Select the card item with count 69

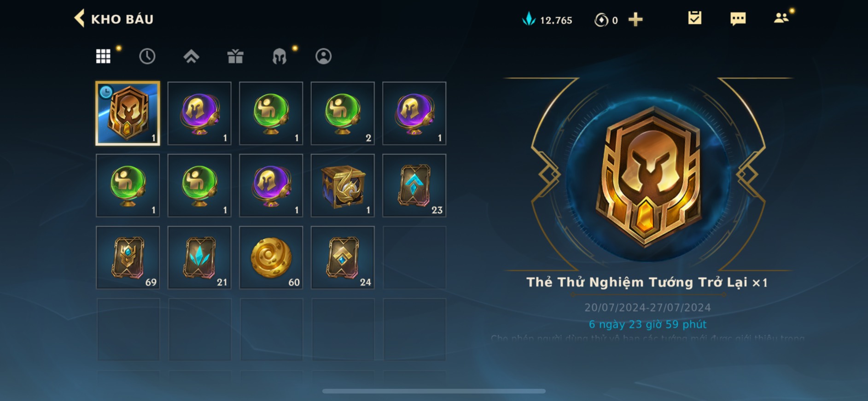coord(128,258)
